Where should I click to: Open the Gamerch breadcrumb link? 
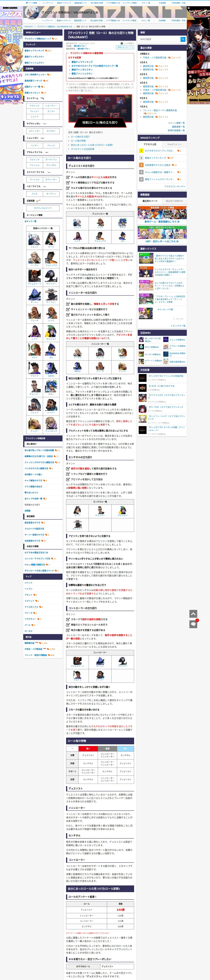point(29,27)
